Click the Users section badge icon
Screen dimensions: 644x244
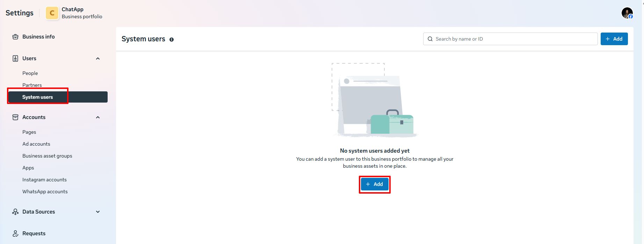(15, 58)
